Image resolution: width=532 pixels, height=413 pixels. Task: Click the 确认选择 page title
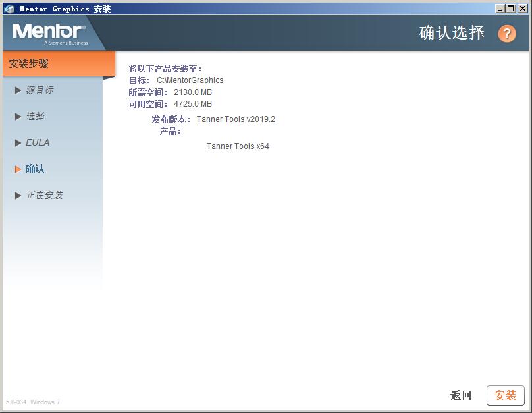(452, 33)
